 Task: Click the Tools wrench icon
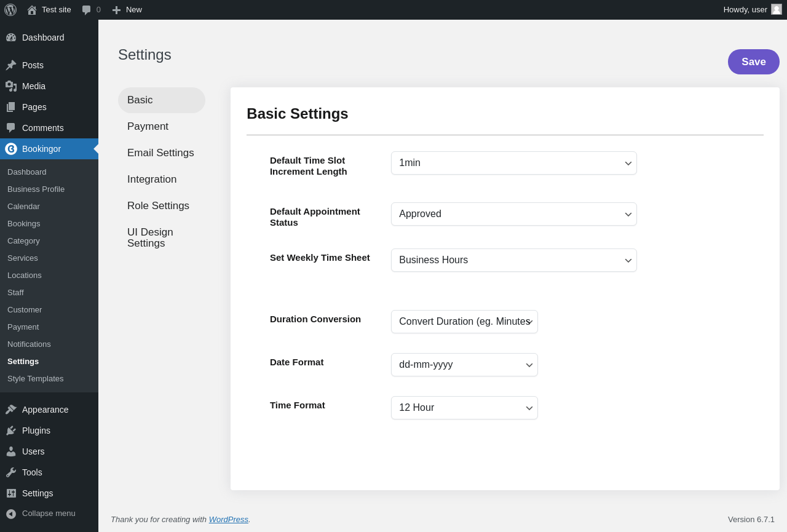(11, 472)
